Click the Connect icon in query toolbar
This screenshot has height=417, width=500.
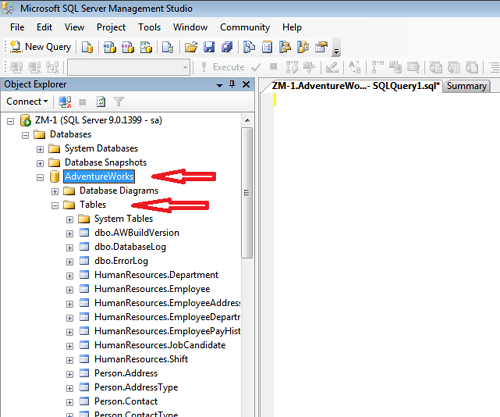click(x=17, y=67)
